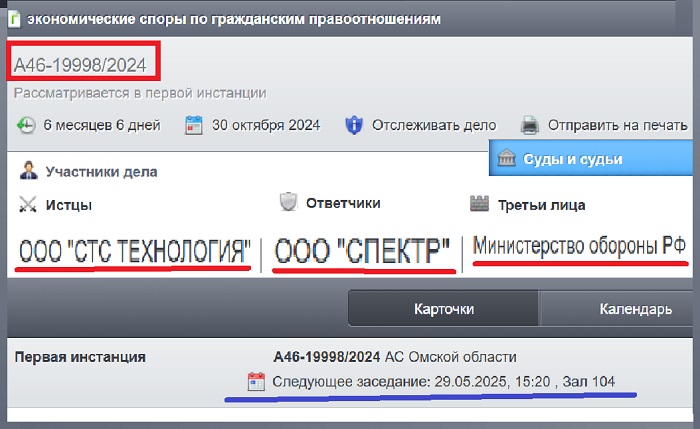Click the calendar icon beside 30 октября 2024
This screenshot has height=429, width=700.
click(x=193, y=125)
